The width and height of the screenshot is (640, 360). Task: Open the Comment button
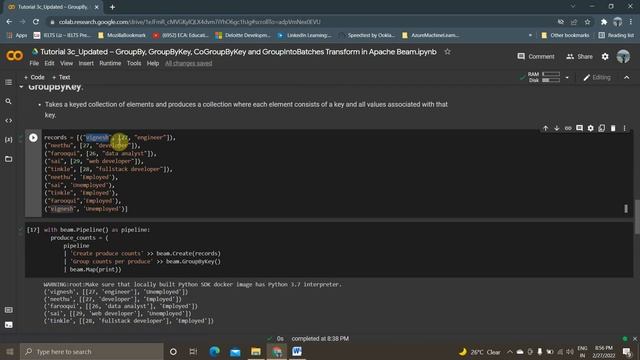point(536,56)
